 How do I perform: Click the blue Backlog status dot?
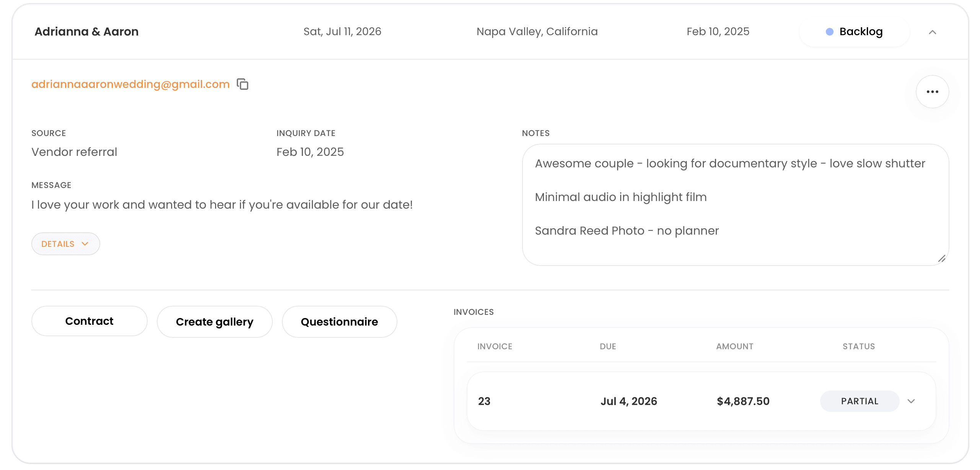click(x=829, y=32)
